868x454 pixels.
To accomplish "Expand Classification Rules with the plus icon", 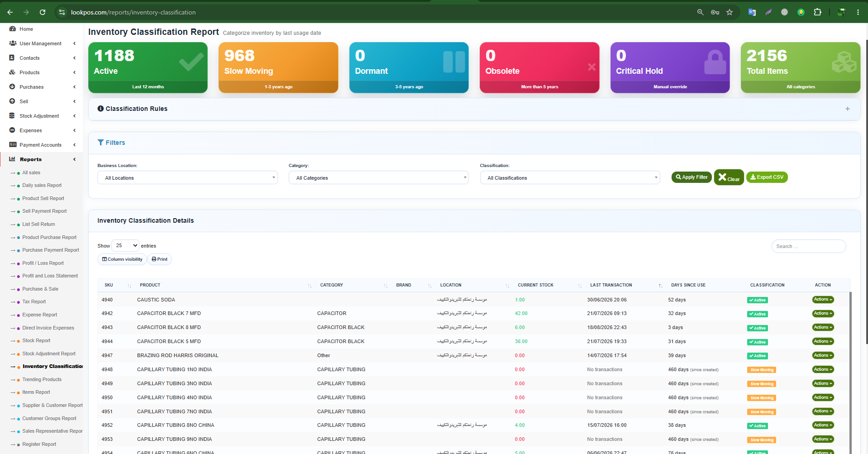I will coord(847,109).
